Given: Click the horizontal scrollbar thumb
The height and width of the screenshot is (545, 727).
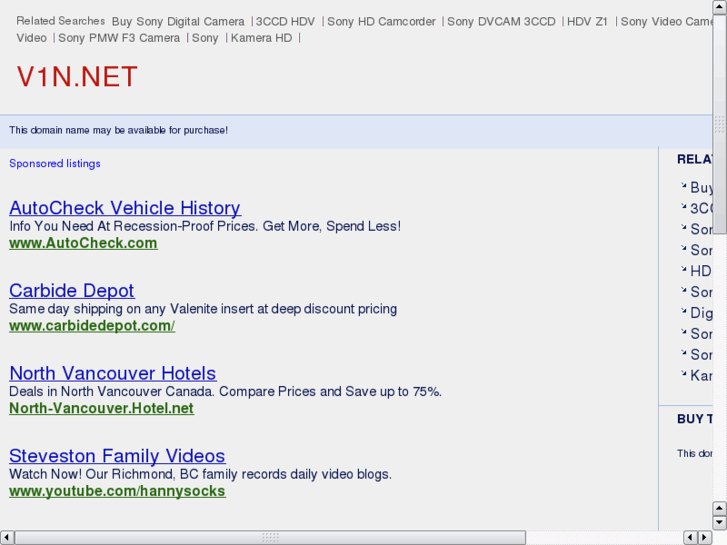Looking at the screenshot, I should click(x=270, y=537).
